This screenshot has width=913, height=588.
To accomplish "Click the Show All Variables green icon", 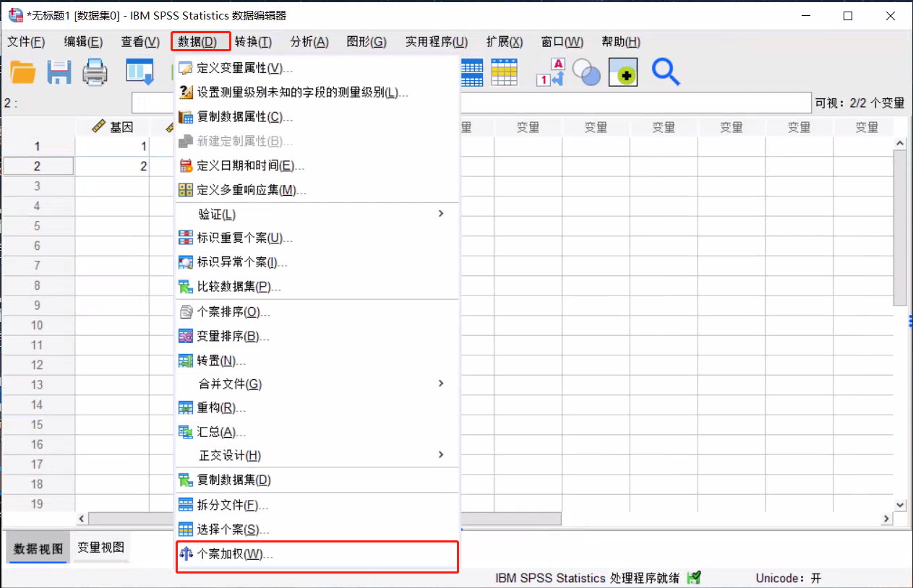I will pyautogui.click(x=622, y=72).
